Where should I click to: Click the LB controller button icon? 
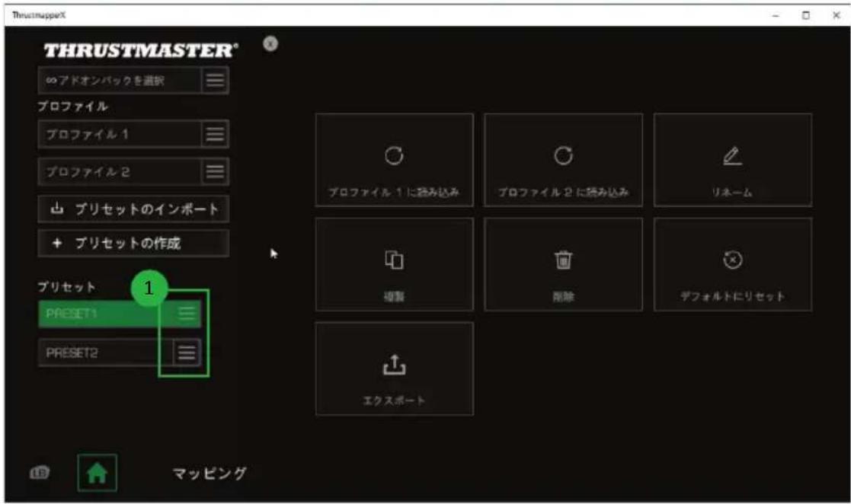pyautogui.click(x=39, y=473)
